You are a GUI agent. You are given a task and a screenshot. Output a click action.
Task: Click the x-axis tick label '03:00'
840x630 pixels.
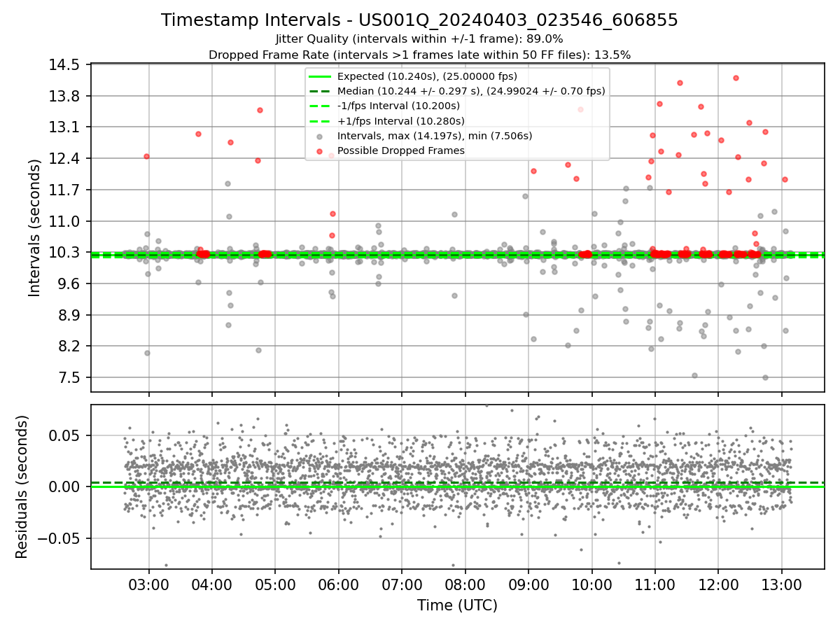click(148, 585)
